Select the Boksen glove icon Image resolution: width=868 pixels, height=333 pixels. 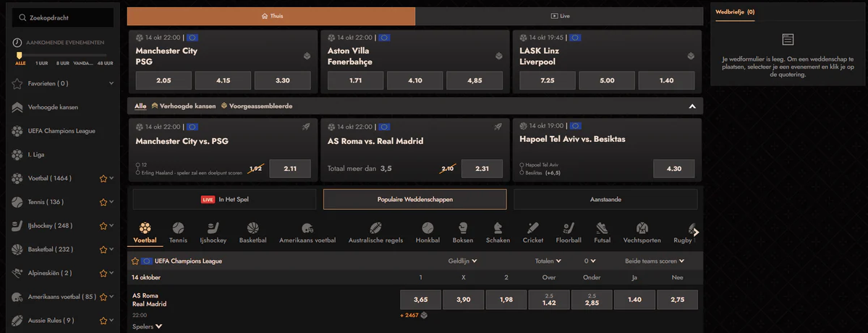pos(463,228)
